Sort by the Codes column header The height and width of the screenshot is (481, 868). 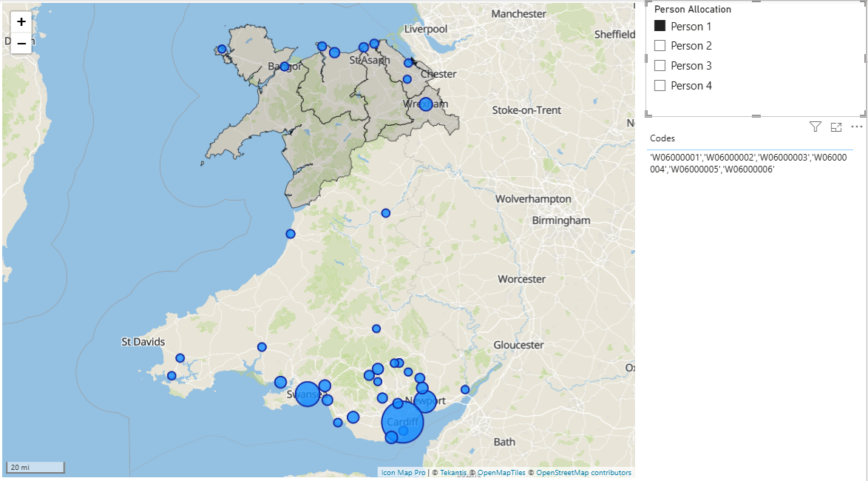point(662,138)
